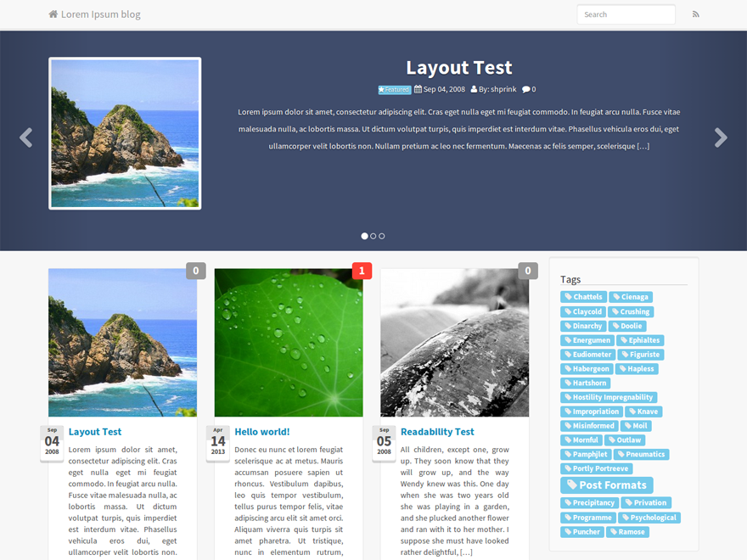
Task: Open the Readability Test post title
Action: [x=437, y=432]
